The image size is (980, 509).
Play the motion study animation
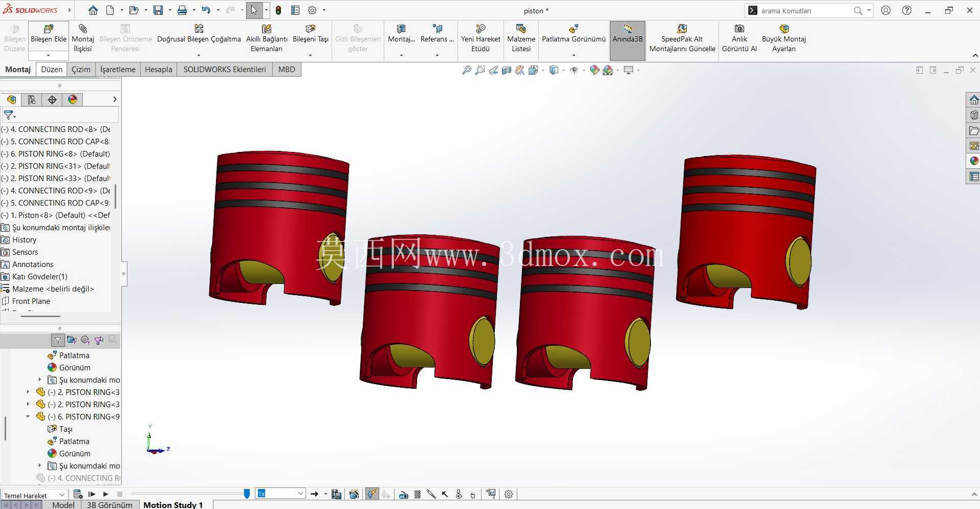105,494
